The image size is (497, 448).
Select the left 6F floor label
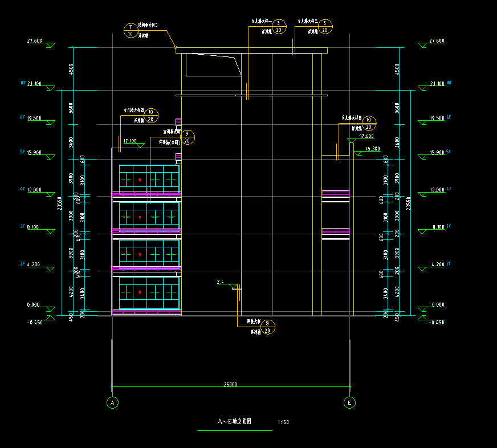[23, 117]
